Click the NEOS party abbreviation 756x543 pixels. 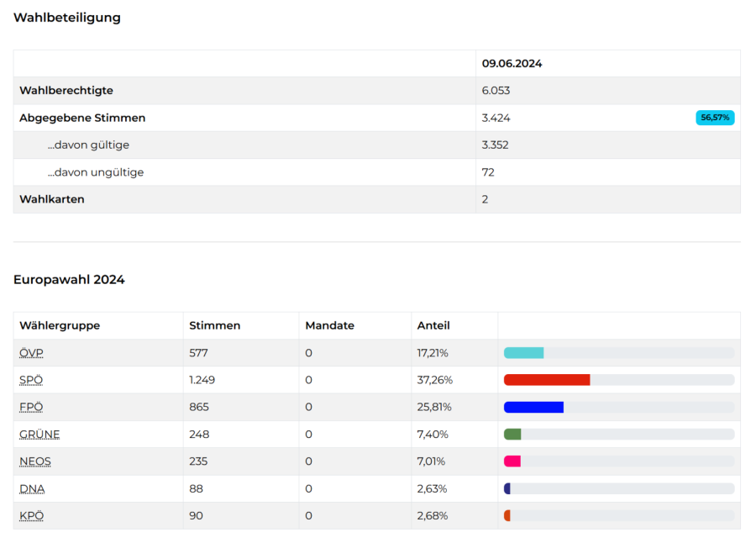35,461
